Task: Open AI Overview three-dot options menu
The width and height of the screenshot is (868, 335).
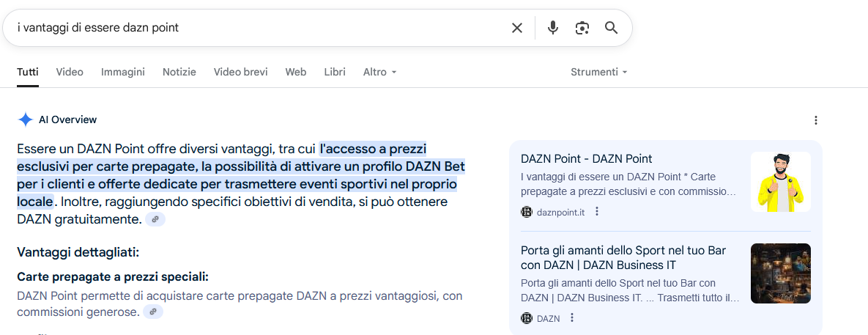Action: coord(815,120)
